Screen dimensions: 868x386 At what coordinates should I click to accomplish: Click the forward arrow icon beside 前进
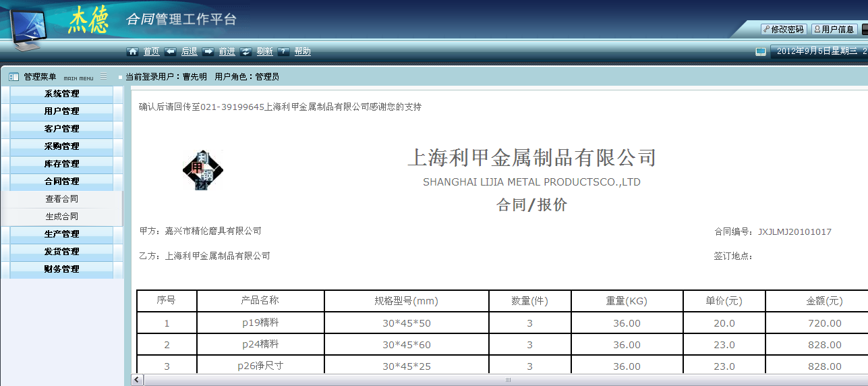tap(208, 51)
